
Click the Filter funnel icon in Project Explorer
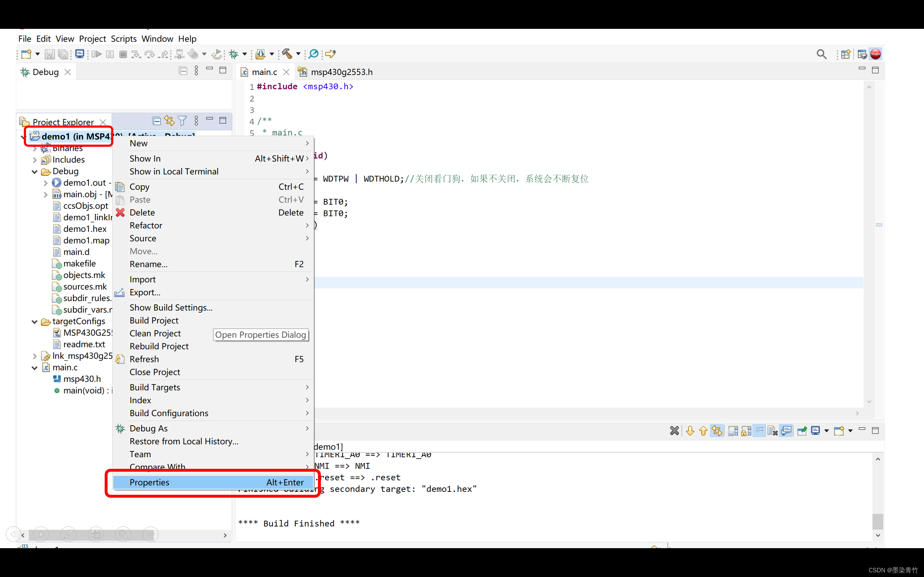pos(183,121)
